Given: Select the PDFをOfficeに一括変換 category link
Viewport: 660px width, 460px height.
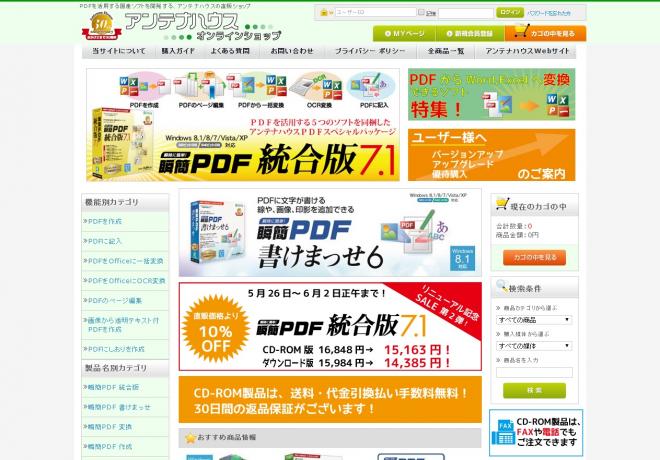Looking at the screenshot, I should 125,261.
